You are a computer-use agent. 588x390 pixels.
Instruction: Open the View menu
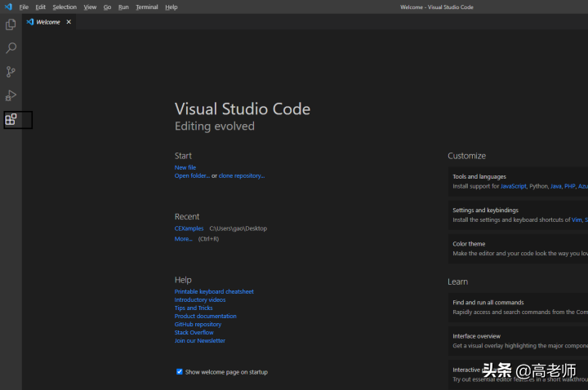(90, 7)
